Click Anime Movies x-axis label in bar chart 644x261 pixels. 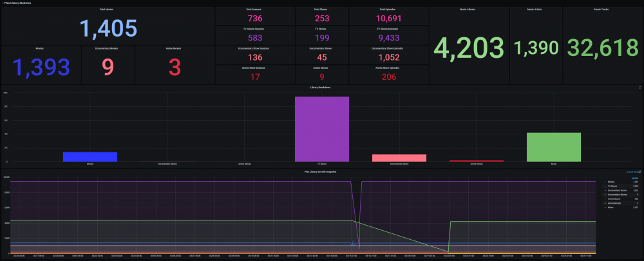pyautogui.click(x=245, y=164)
